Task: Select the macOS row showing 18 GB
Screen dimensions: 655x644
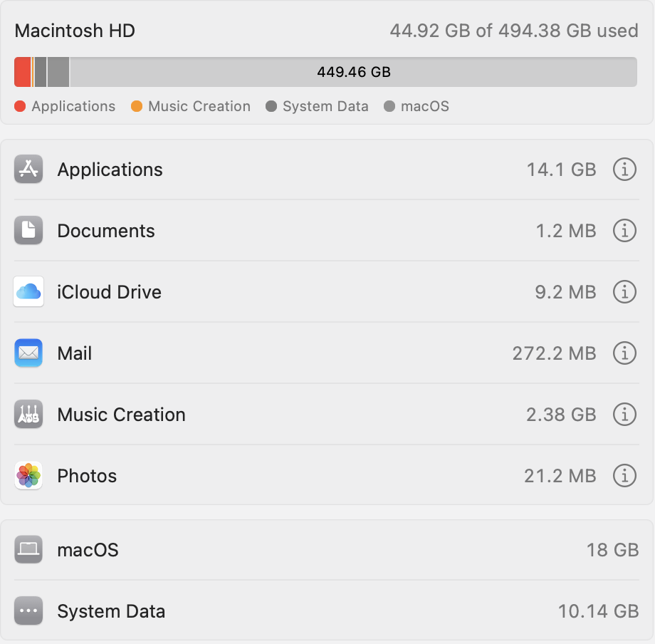Action: pyautogui.click(x=327, y=550)
